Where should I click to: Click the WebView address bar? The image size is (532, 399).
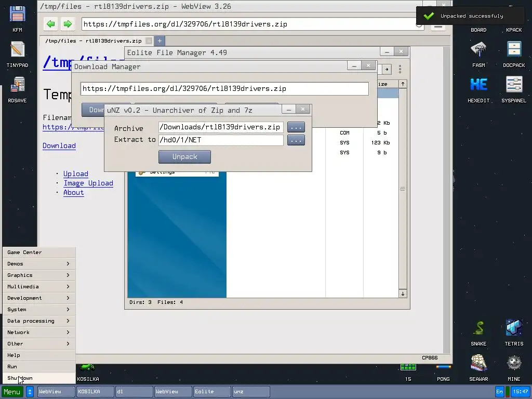click(x=249, y=24)
